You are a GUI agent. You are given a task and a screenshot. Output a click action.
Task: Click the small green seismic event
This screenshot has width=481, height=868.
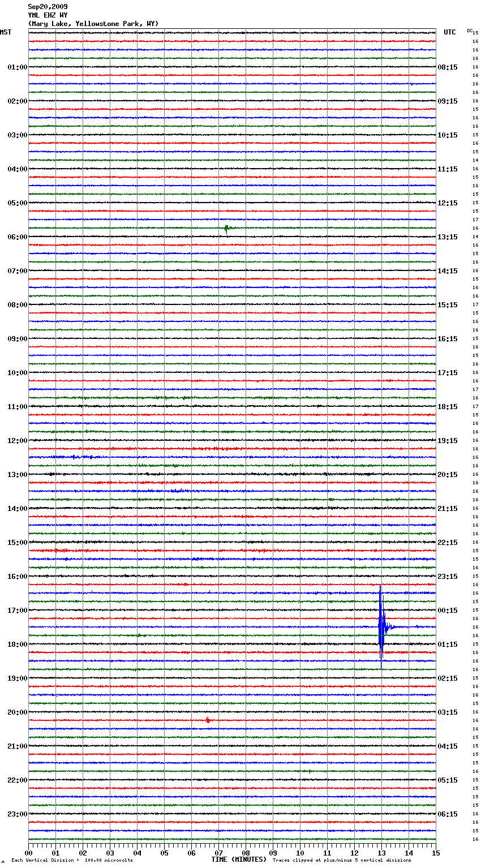[226, 229]
